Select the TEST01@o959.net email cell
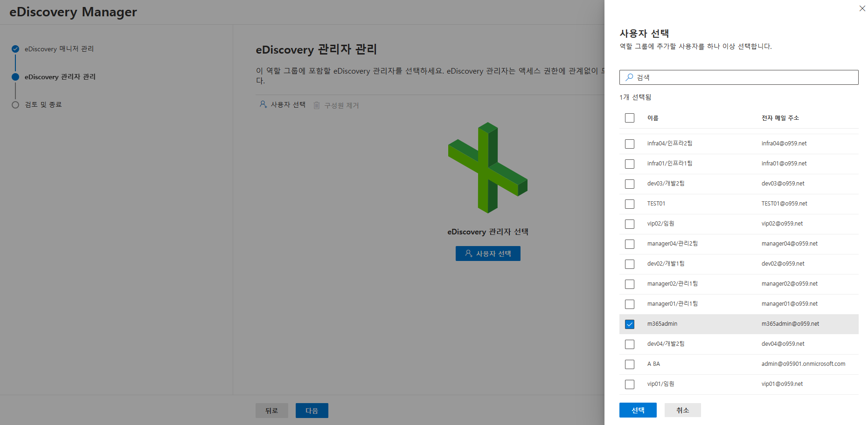The height and width of the screenshot is (425, 868). [785, 204]
